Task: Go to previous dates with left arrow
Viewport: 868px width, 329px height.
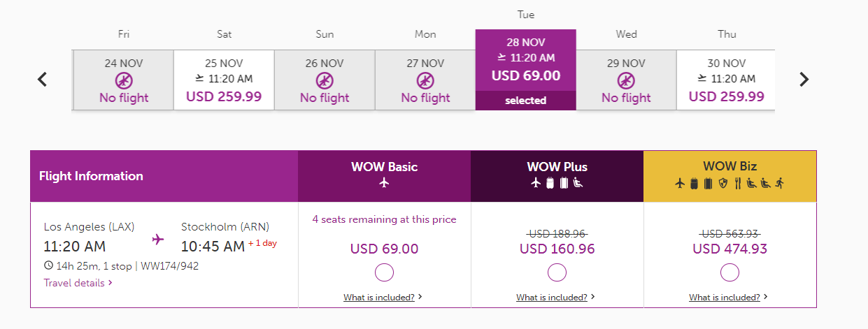Action: coord(42,80)
